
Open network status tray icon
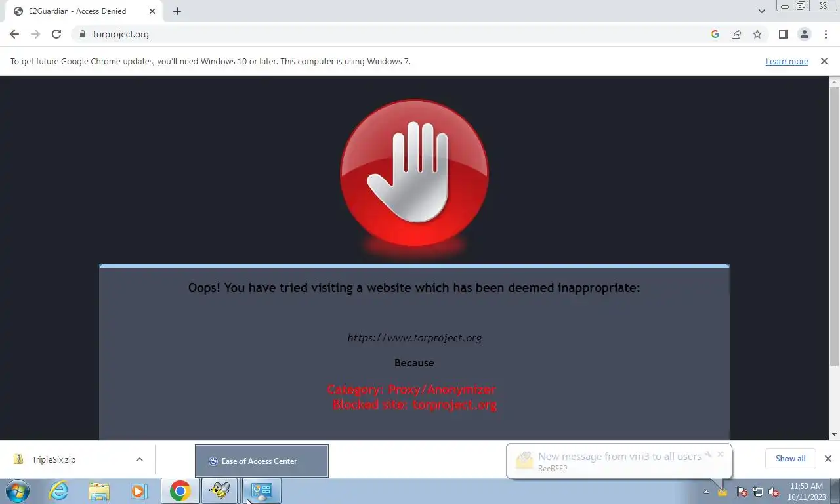tap(758, 492)
